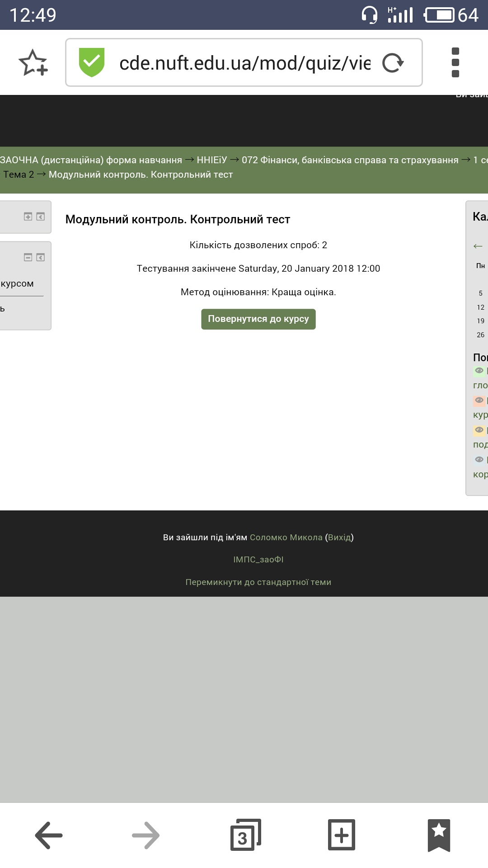The image size is (488, 868).
Task: Open saved bookmarks with the star ribbon icon
Action: pyautogui.click(x=439, y=835)
